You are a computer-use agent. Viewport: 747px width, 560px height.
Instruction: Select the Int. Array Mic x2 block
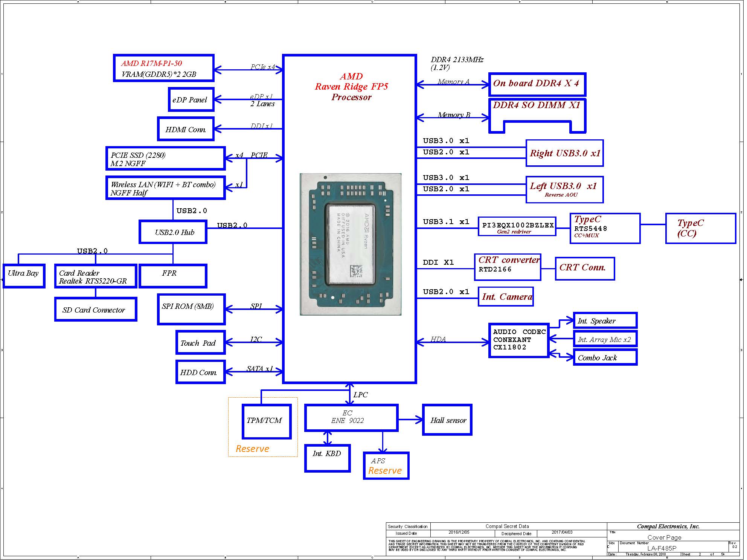(605, 339)
